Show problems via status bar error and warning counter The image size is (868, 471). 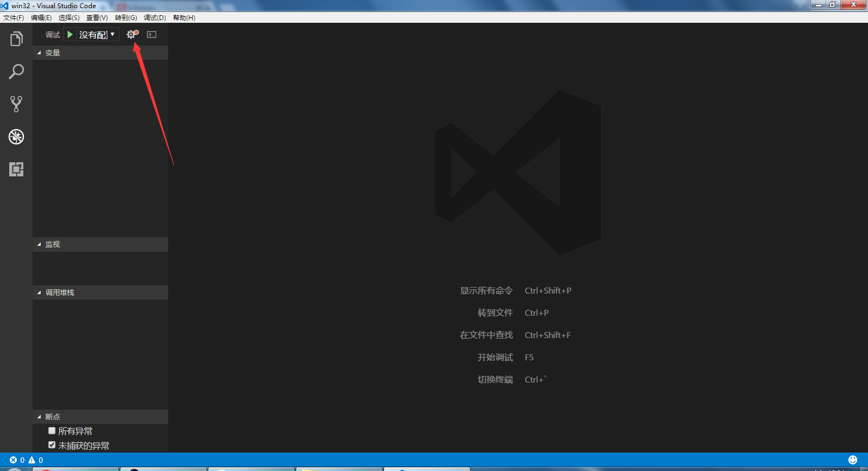27,460
